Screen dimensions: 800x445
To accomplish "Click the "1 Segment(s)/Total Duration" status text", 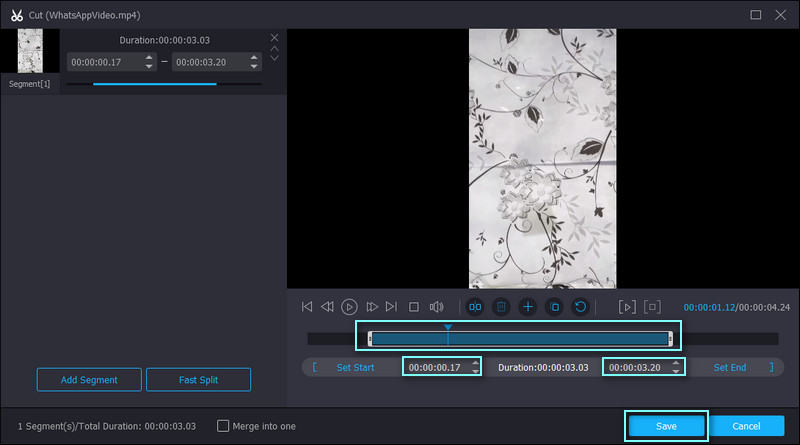I will [x=107, y=426].
